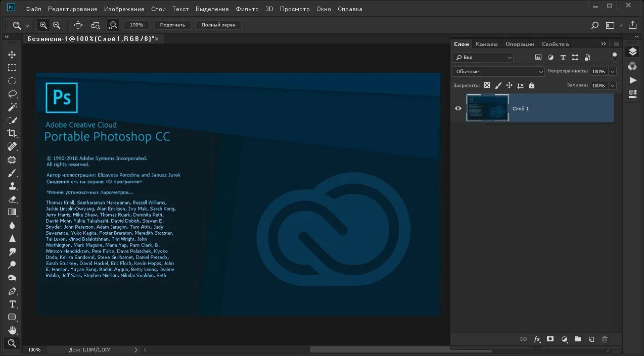Toggle scrubby zoom option

pos(113,25)
